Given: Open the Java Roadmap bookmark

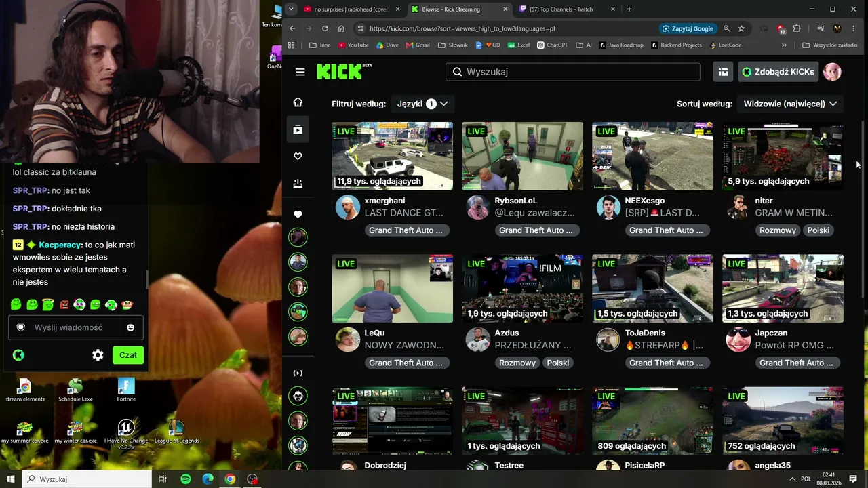Looking at the screenshot, I should point(621,45).
